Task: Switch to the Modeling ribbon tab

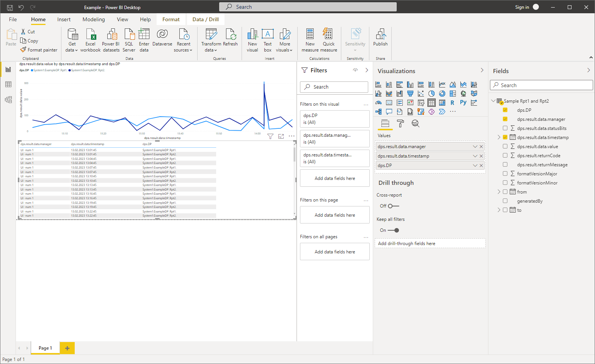Action: 94,19
